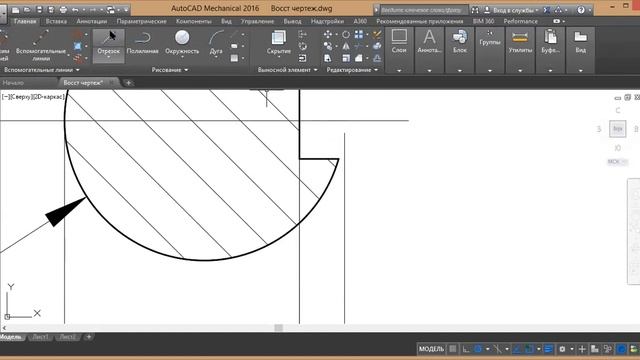Toggle object snap in status bar
The width and height of the screenshot is (640, 360).
(529, 349)
